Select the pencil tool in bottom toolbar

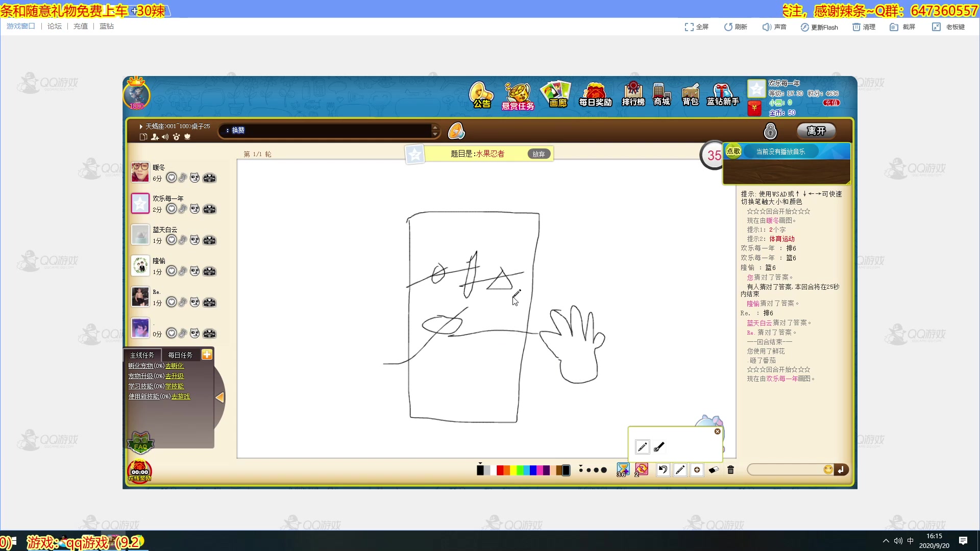(680, 470)
